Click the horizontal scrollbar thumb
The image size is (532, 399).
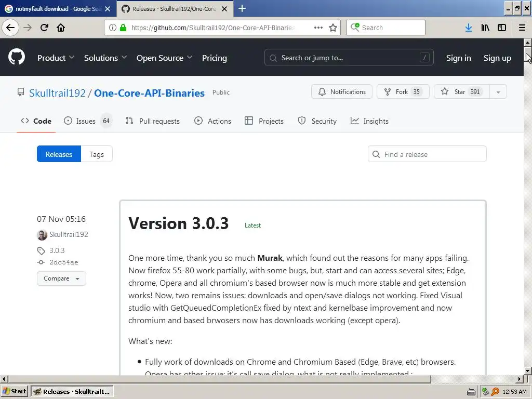(220, 379)
